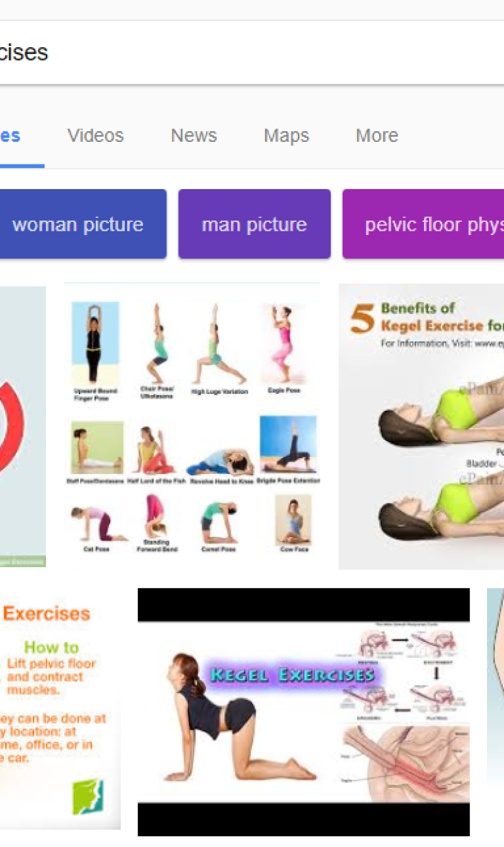Open the red ring image result
This screenshot has height=847, width=504.
coord(23,427)
